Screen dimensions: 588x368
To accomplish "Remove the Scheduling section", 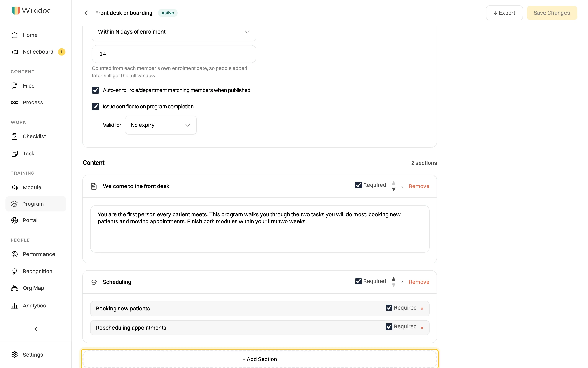I will [x=419, y=282].
